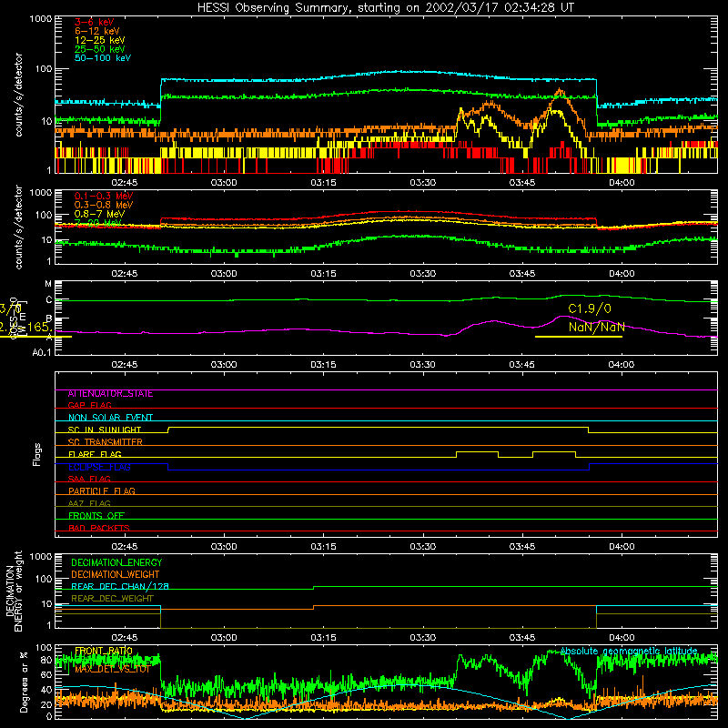Click the HESSI Observing Summary plot title
This screenshot has width=728, height=728.
click(385, 8)
